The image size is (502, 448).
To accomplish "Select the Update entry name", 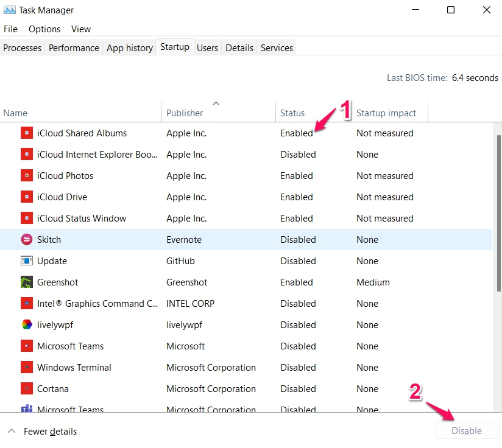I will click(52, 261).
